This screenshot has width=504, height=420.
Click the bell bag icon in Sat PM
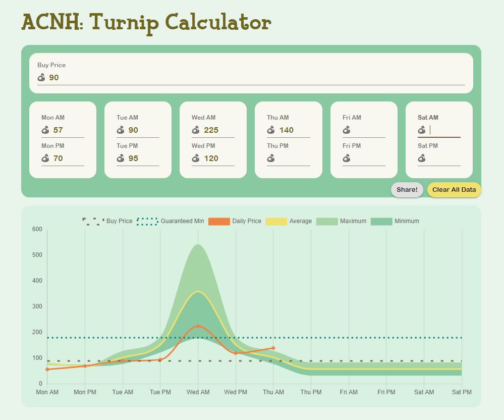(x=422, y=159)
